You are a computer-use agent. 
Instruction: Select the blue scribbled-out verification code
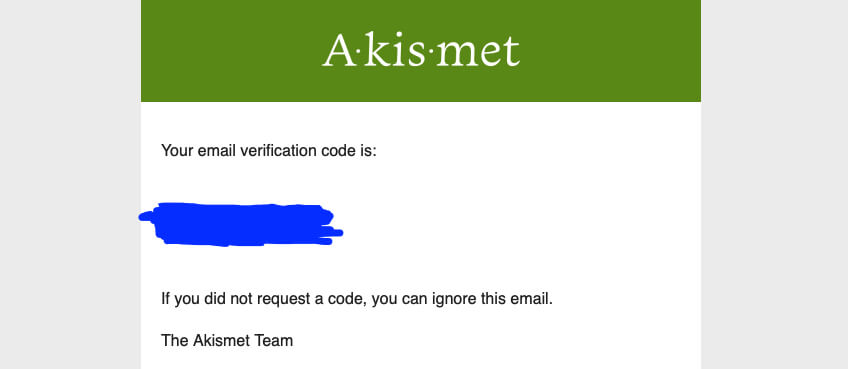pyautogui.click(x=241, y=224)
